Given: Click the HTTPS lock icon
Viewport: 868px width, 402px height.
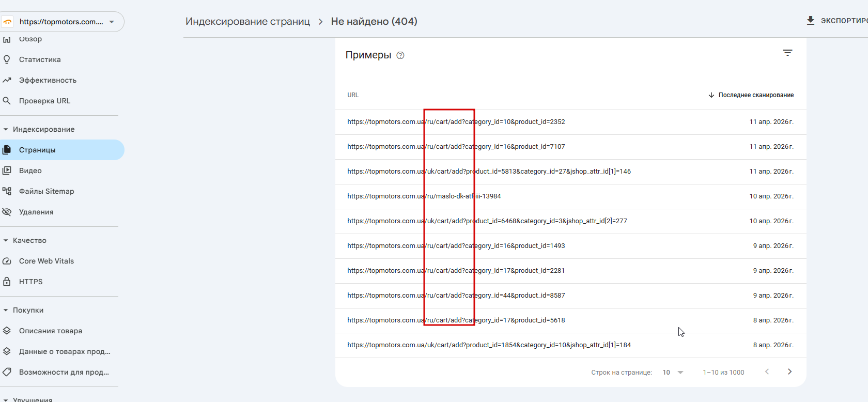Looking at the screenshot, I should tap(7, 282).
